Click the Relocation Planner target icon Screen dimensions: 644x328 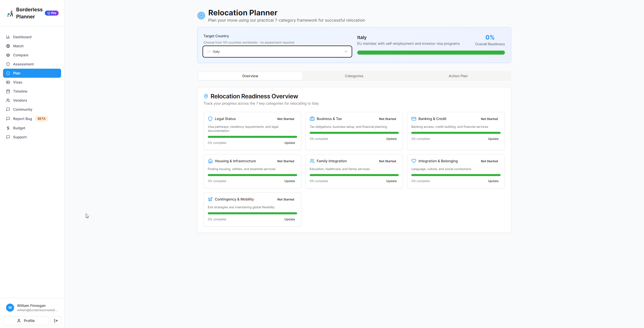[201, 16]
